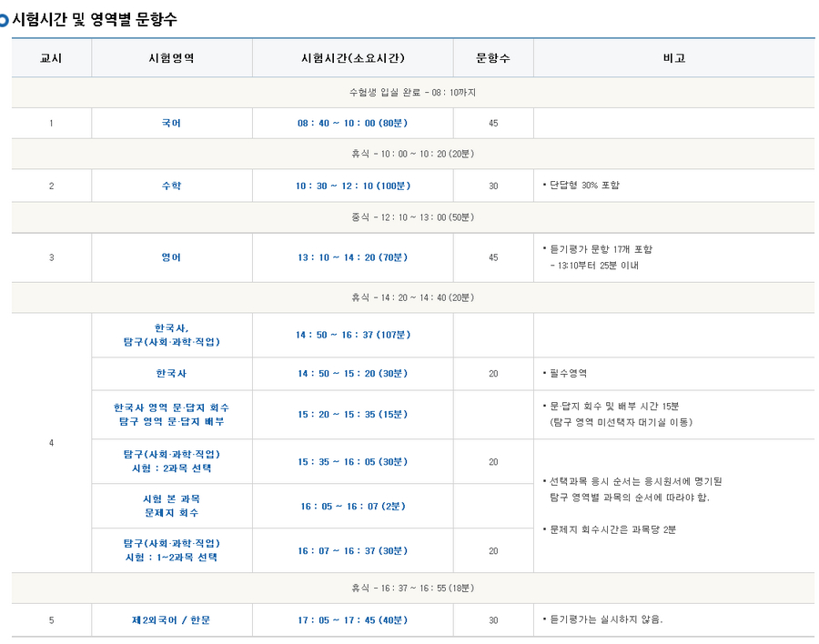The image size is (819, 644).
Task: Click the note 13:10부터 25분 이내
Action: coord(594,266)
